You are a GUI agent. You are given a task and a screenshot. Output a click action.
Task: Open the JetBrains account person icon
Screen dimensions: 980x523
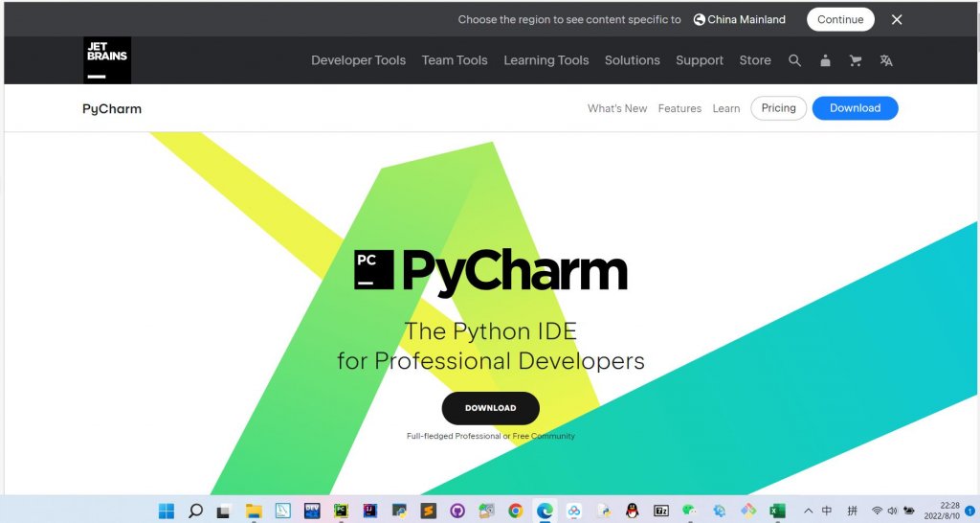tap(825, 60)
